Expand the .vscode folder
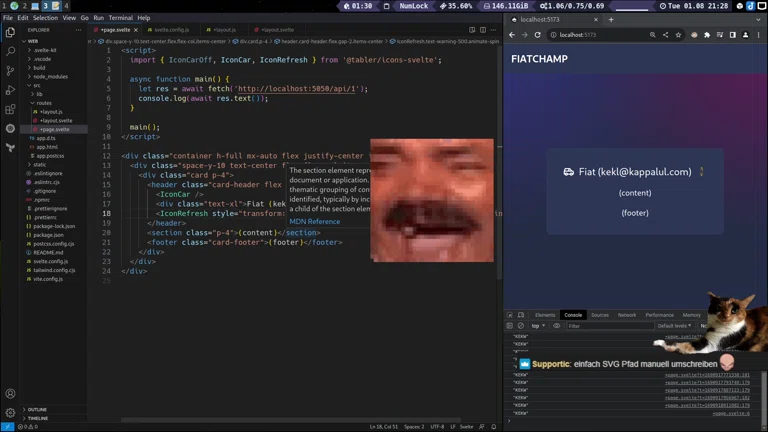Screen dimensions: 768x432 pos(43,59)
